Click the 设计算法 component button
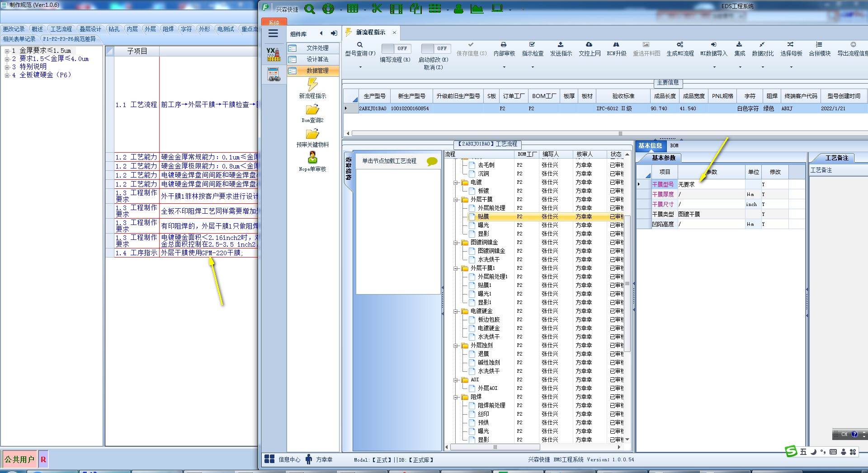 [x=313, y=59]
